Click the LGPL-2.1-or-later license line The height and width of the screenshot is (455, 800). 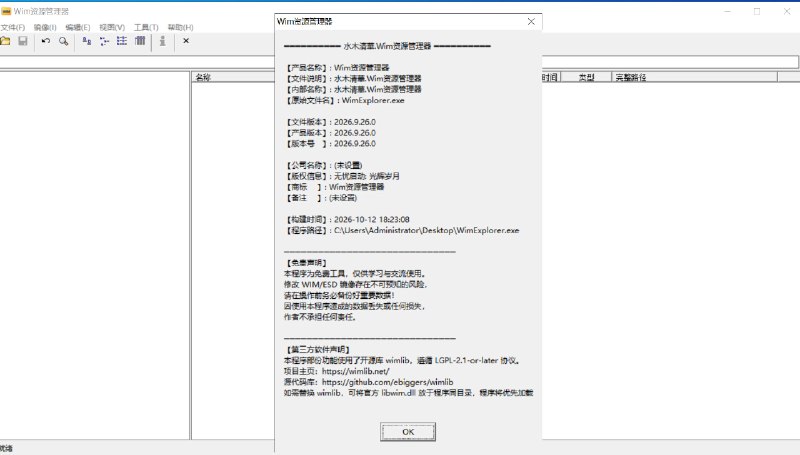pyautogui.click(x=403, y=360)
